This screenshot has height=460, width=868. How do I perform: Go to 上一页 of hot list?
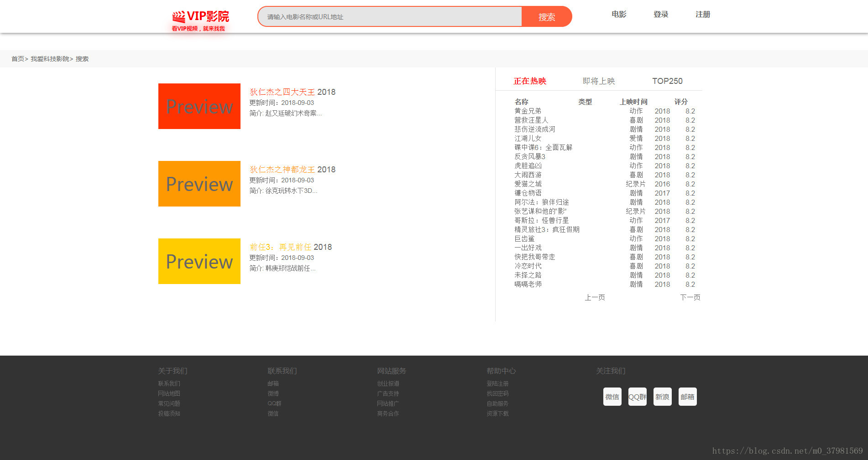coord(595,297)
